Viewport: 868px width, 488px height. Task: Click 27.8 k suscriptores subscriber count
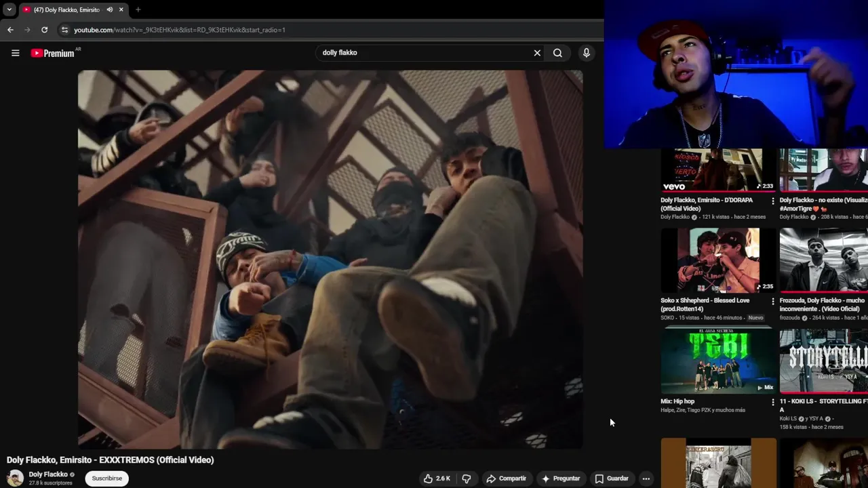[51, 483]
